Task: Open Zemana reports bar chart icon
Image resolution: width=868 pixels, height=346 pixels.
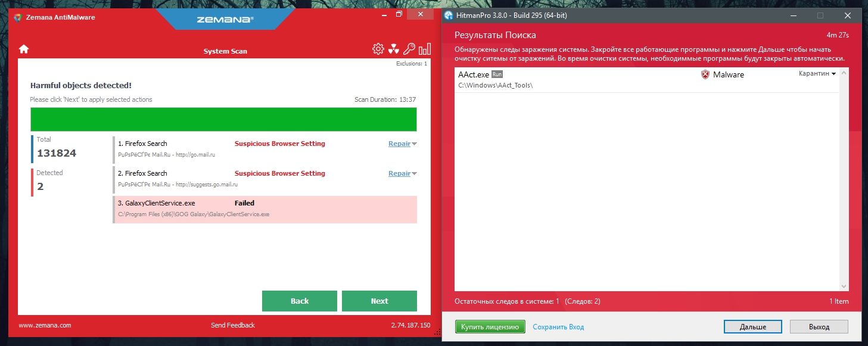Action: [425, 49]
